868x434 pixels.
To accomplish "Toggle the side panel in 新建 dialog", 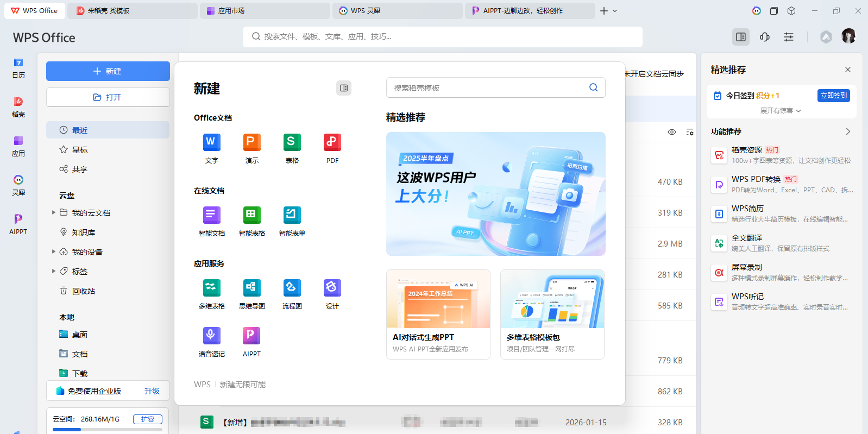I will (x=344, y=88).
